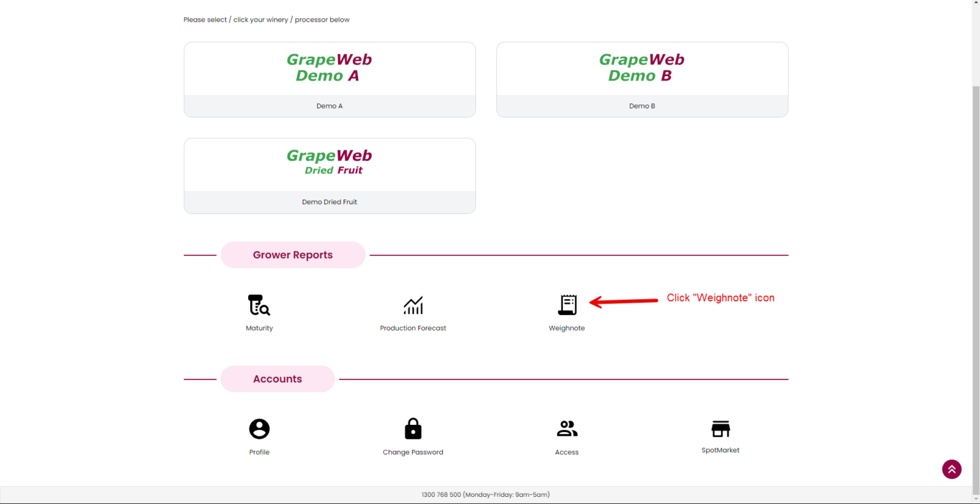Viewport: 980px width, 504px height.
Task: Click the Grower Reports section heading
Action: point(293,255)
